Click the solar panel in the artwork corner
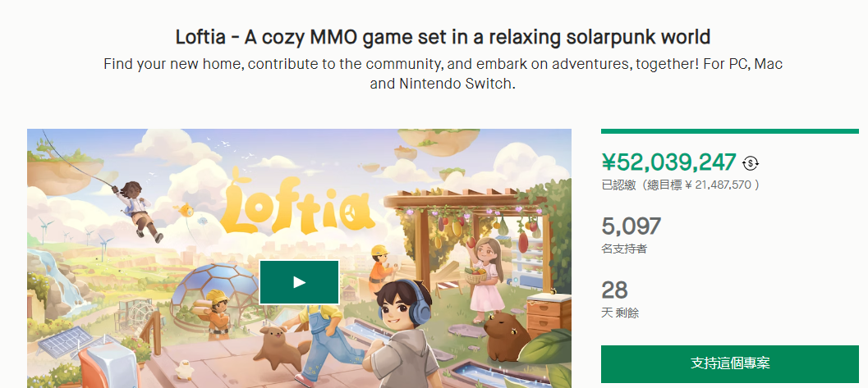 click(x=66, y=341)
